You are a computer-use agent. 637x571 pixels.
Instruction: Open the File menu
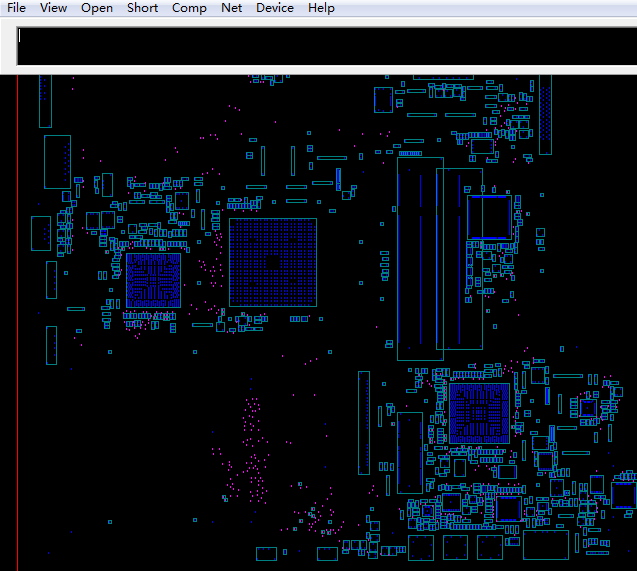(x=16, y=8)
